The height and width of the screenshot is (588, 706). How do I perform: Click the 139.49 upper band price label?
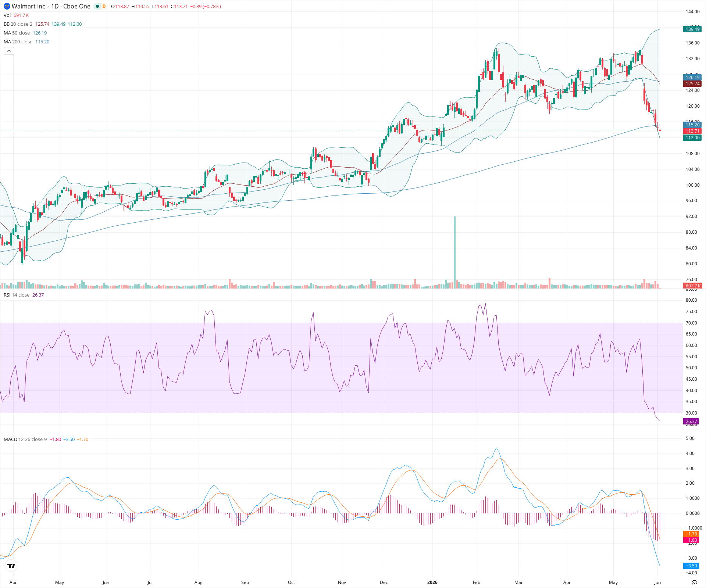(x=692, y=29)
